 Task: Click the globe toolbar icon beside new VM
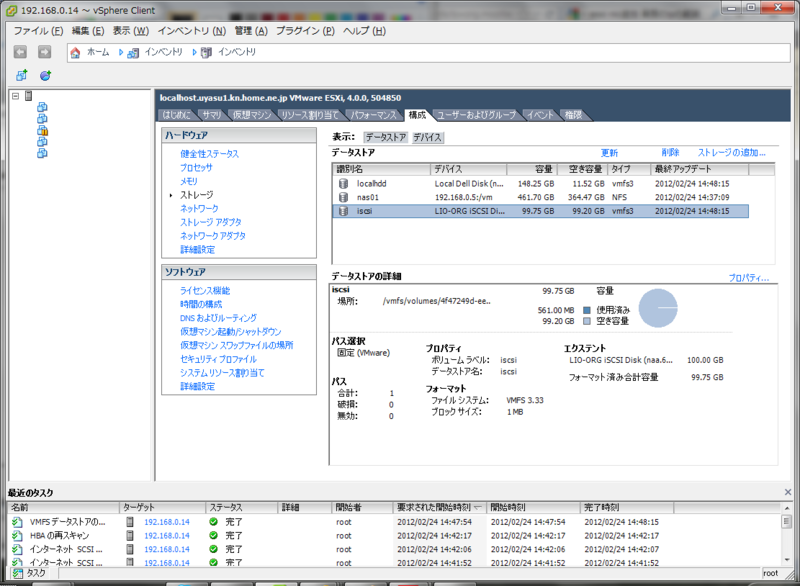(x=45, y=75)
